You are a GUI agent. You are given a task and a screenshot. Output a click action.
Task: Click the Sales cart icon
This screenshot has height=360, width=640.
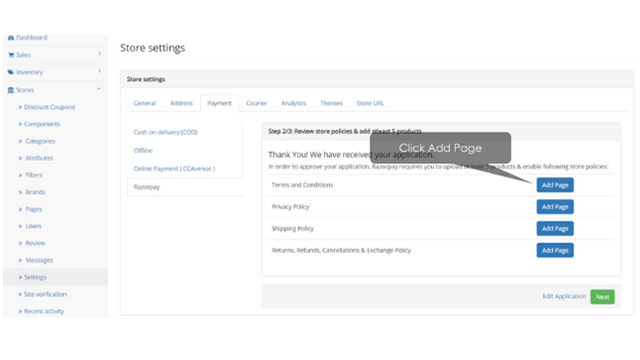click(x=11, y=55)
